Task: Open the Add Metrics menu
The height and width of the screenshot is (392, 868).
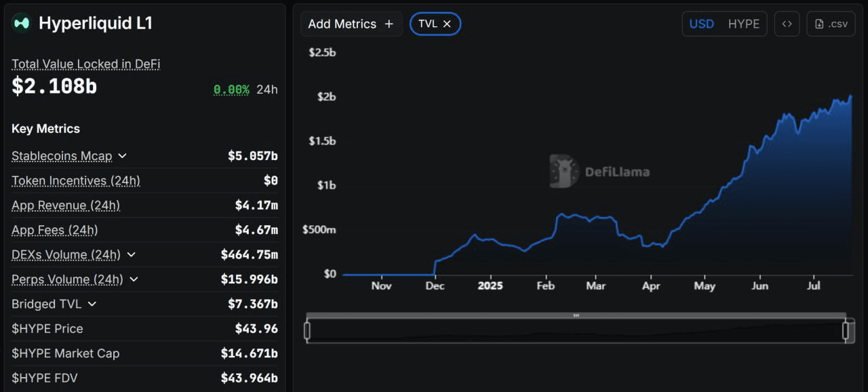Action: click(351, 24)
